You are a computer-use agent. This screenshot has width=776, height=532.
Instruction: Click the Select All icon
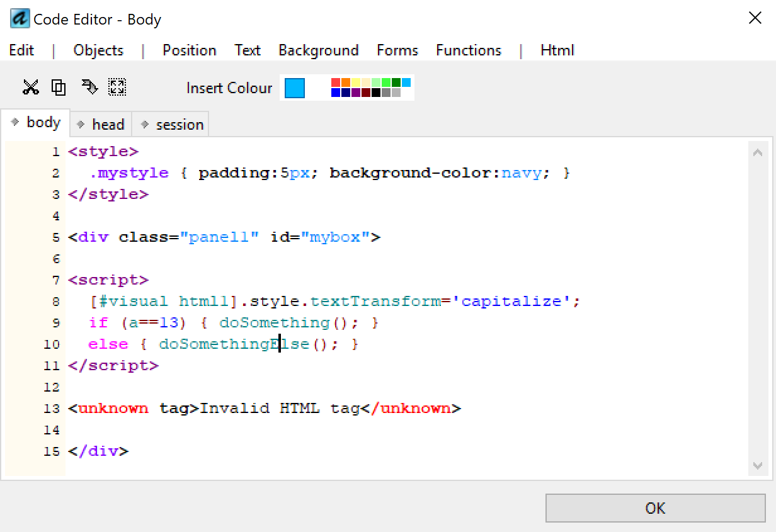point(117,87)
